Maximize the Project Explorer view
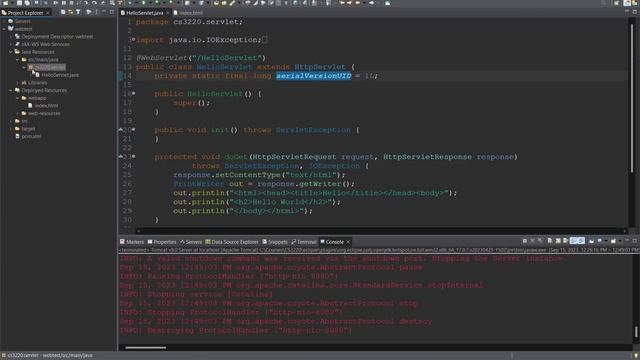The height and width of the screenshot is (360, 640). point(112,12)
